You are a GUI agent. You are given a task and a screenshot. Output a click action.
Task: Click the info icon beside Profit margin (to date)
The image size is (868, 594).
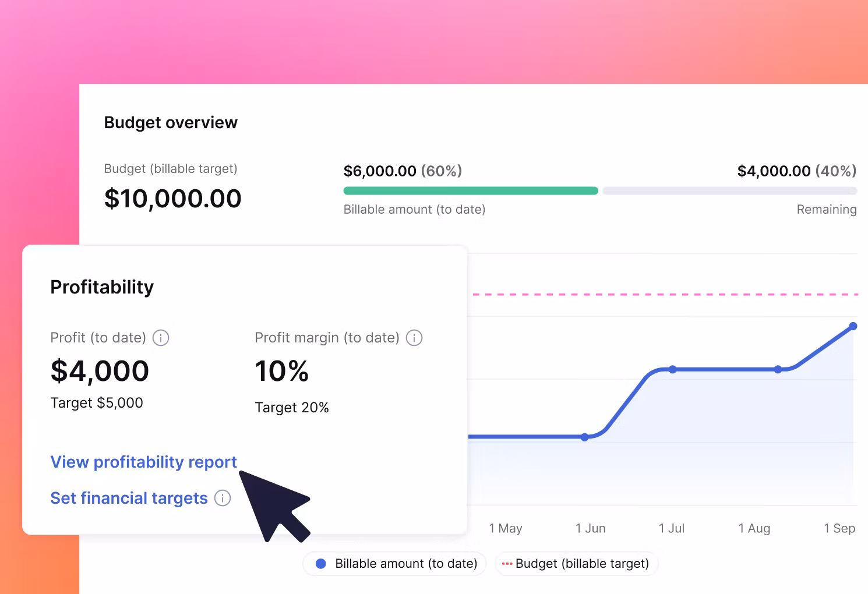pyautogui.click(x=414, y=338)
